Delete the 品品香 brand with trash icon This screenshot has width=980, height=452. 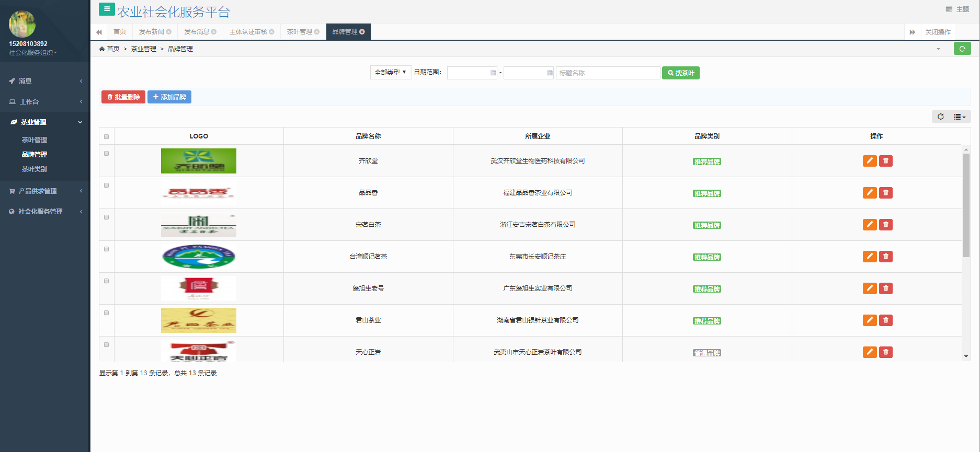[x=885, y=193]
